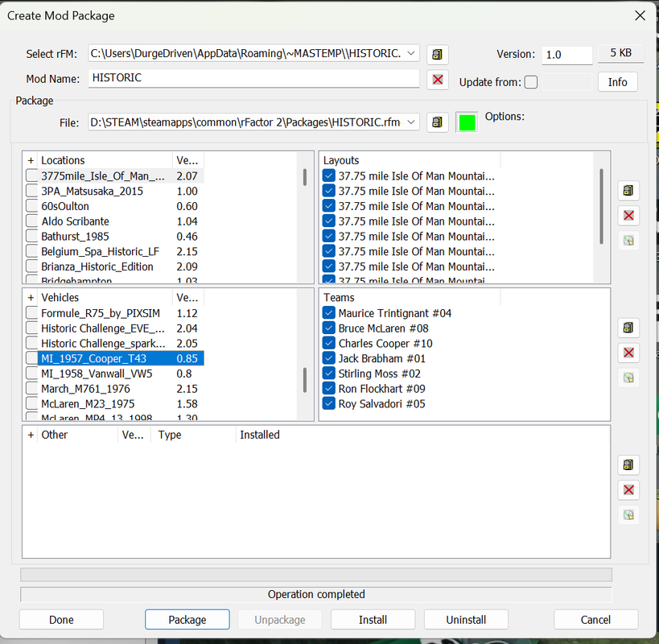Click the Vehicles column header
Image resolution: width=659 pixels, height=644 pixels.
(105, 298)
